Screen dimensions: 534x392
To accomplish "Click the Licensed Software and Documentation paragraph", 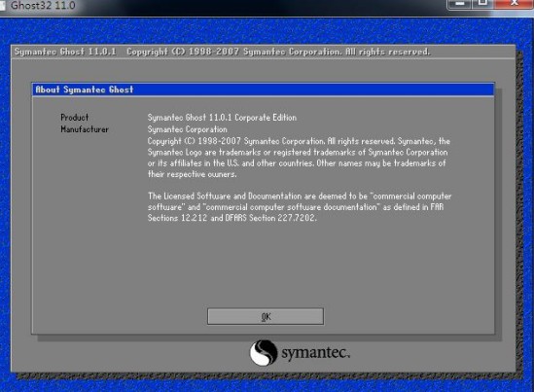I will (300, 207).
